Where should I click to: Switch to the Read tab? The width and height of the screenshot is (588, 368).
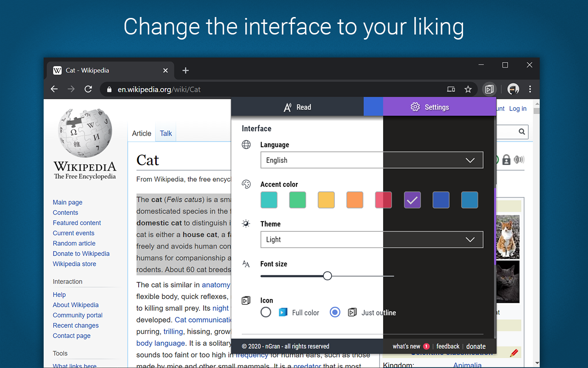coord(297,107)
